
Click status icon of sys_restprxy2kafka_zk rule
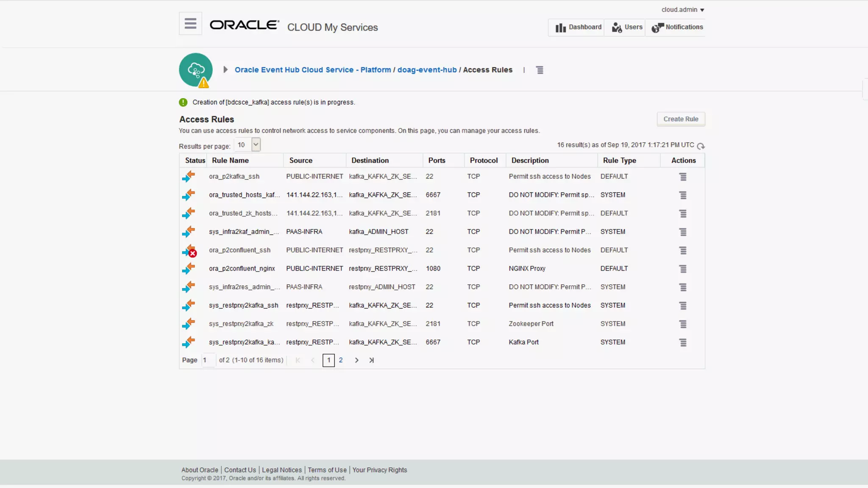point(189,324)
